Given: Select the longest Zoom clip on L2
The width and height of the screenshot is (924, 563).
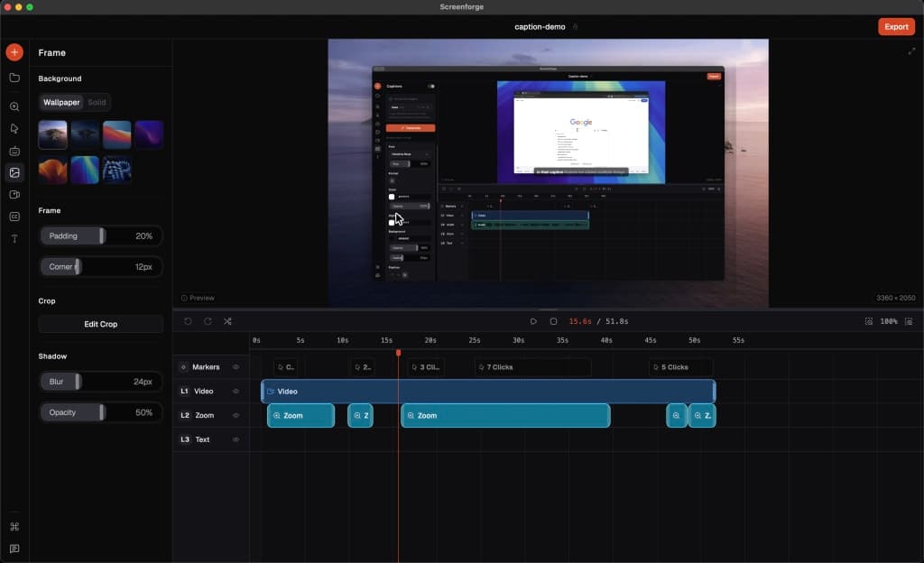Looking at the screenshot, I should pyautogui.click(x=505, y=415).
